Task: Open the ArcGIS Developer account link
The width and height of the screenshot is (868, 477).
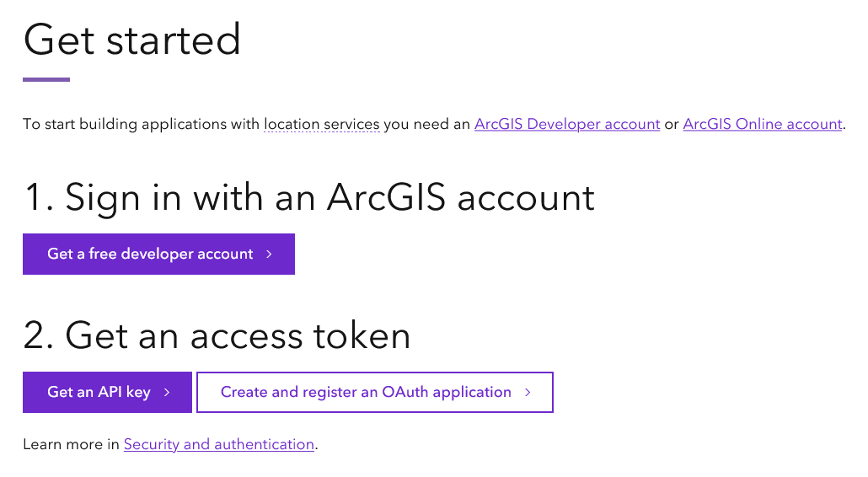Action: tap(567, 125)
